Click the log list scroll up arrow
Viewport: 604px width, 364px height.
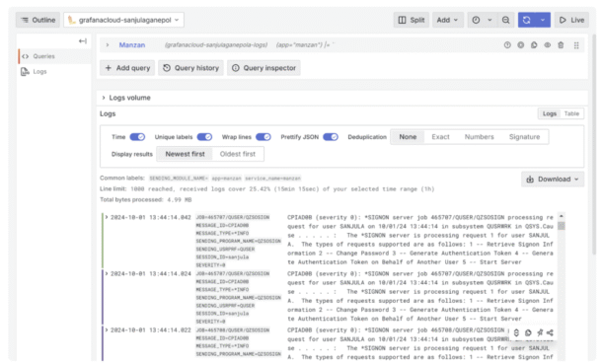562,216
